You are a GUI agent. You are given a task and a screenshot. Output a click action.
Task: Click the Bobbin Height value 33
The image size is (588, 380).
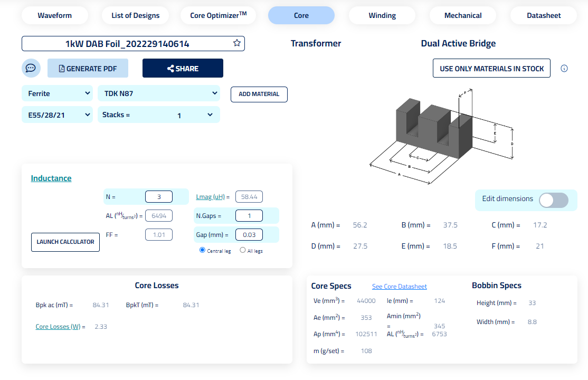coord(532,303)
